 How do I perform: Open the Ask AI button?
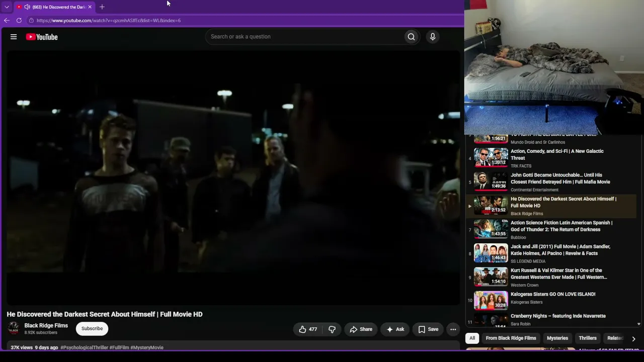[x=395, y=329]
